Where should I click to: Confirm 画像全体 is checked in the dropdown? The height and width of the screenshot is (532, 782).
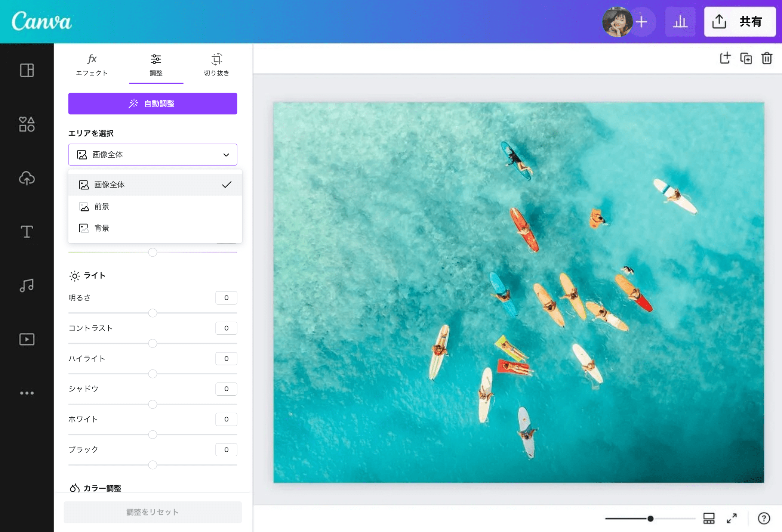click(226, 184)
